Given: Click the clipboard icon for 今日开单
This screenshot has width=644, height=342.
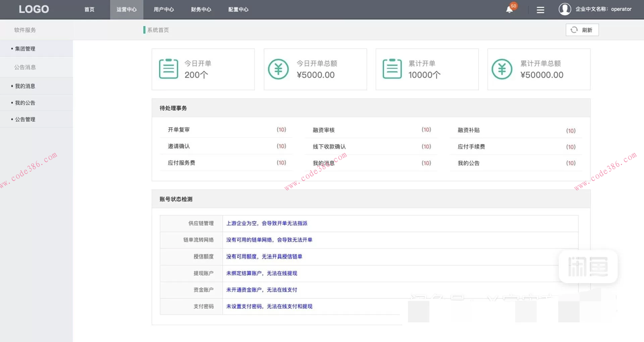Looking at the screenshot, I should point(168,69).
